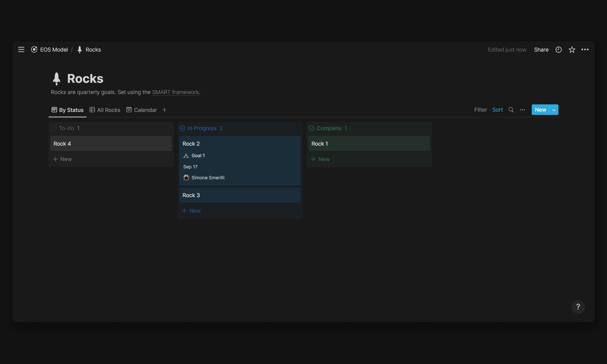Click the Rocks page title
The height and width of the screenshot is (364, 607).
pyautogui.click(x=85, y=79)
